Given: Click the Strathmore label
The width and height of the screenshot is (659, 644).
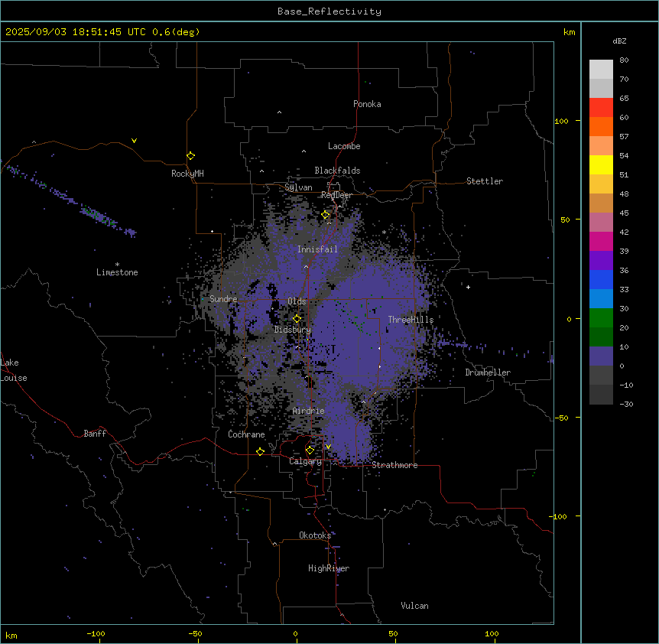Looking at the screenshot, I should pyautogui.click(x=394, y=465).
